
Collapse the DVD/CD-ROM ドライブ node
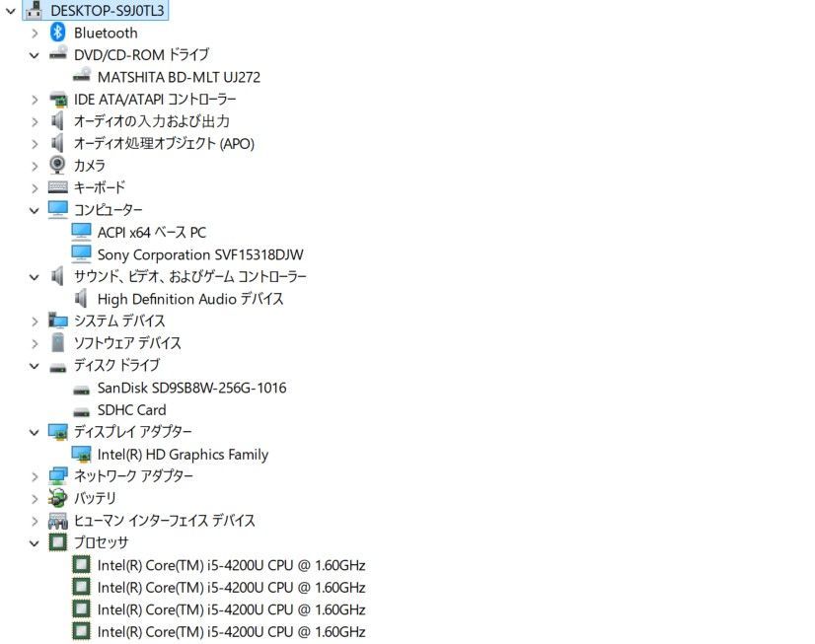pos(35,55)
